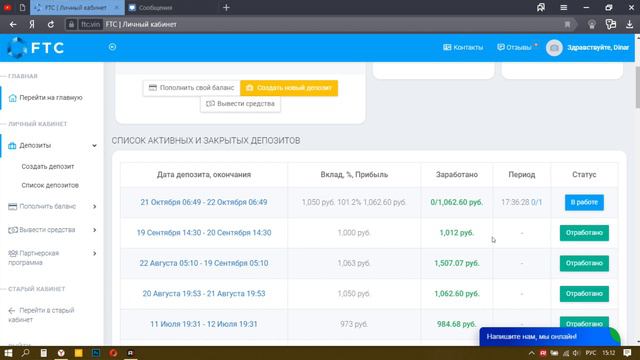Click the cash icon of sidebar Вывести средства

click(x=13, y=230)
